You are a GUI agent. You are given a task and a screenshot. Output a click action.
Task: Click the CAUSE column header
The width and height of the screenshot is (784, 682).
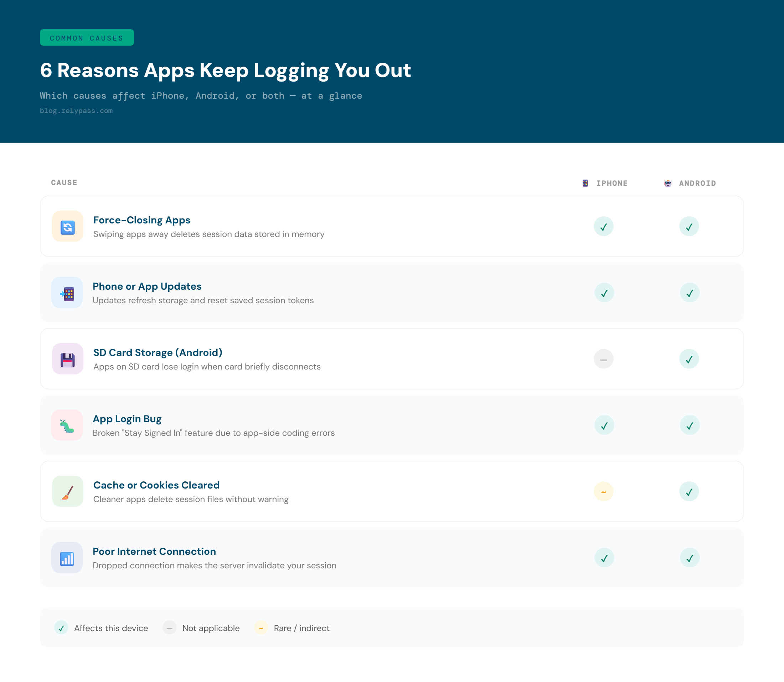coord(64,183)
